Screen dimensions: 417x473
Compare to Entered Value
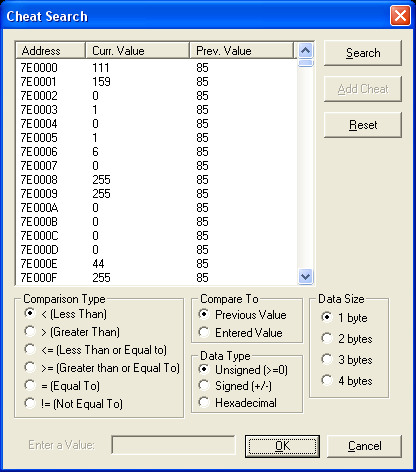coord(240,332)
